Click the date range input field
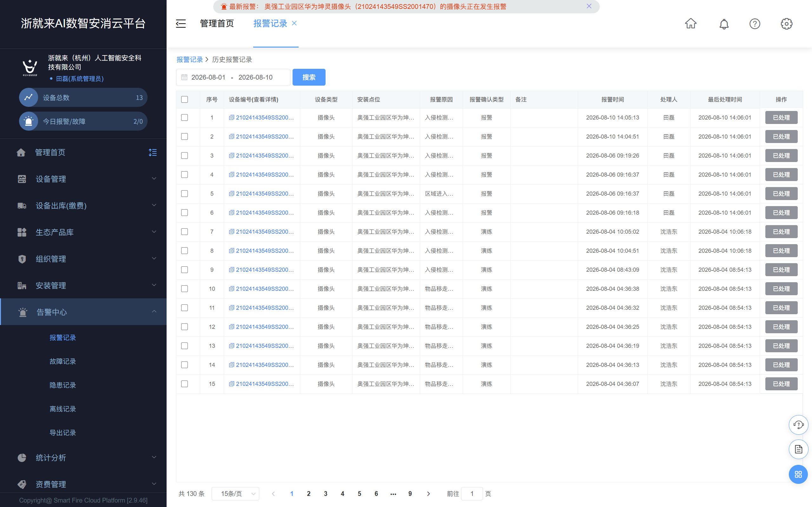This screenshot has width=812, height=507. click(233, 77)
